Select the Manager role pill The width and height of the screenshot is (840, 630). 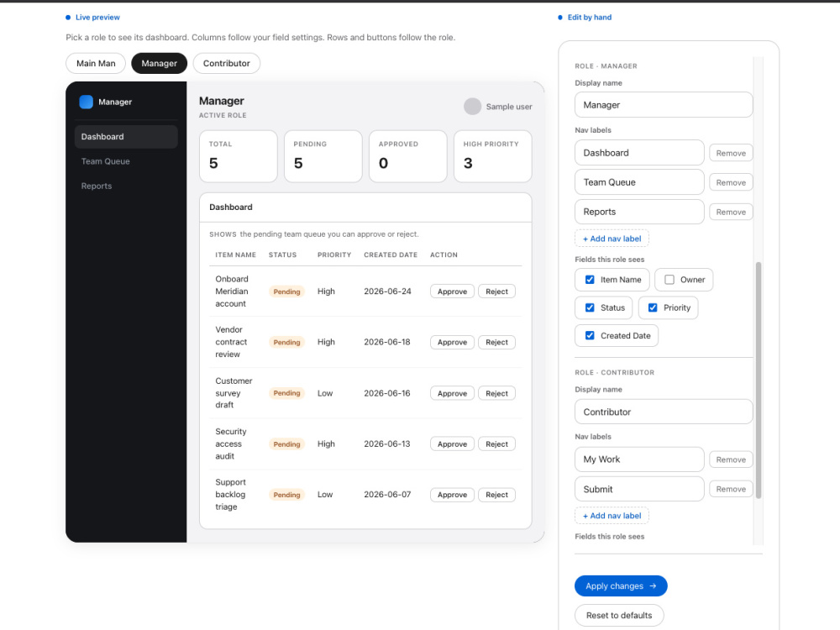(159, 63)
